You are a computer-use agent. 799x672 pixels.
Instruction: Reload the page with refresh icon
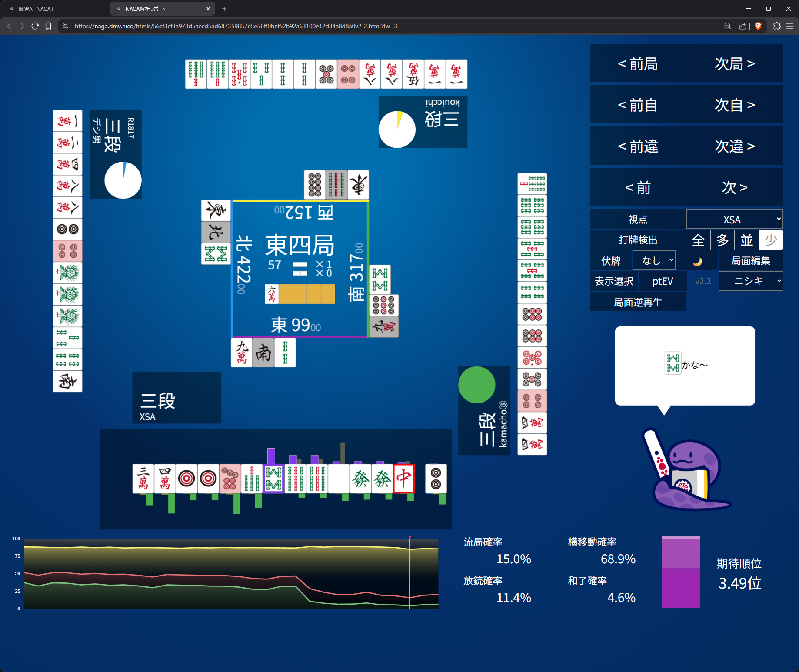click(35, 26)
